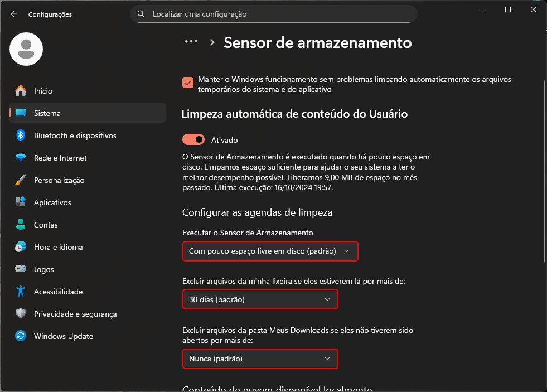Image resolution: width=547 pixels, height=392 pixels.
Task: Open the Nunca Downloads folder dropdown
Action: point(260,359)
